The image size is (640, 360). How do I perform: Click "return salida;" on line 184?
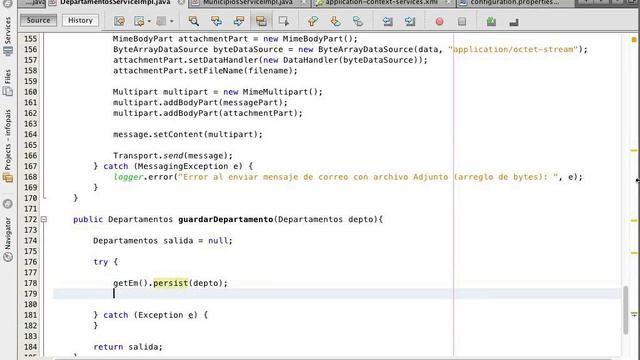[x=128, y=347]
